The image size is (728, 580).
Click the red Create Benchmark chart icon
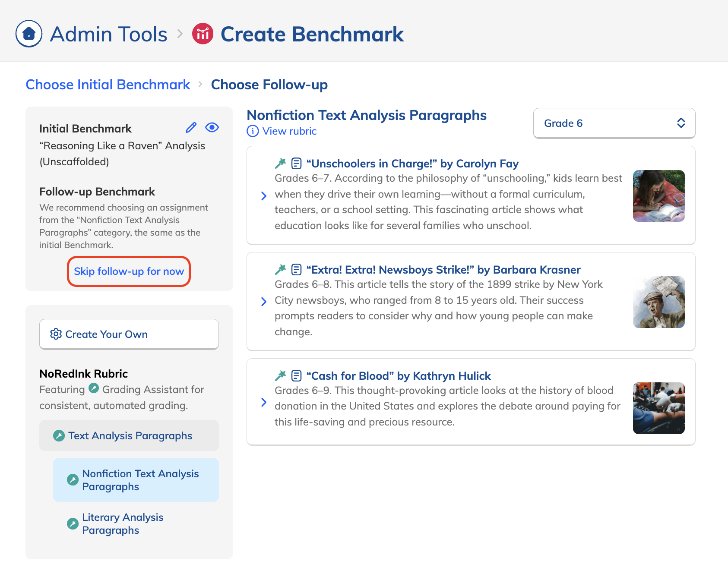203,34
